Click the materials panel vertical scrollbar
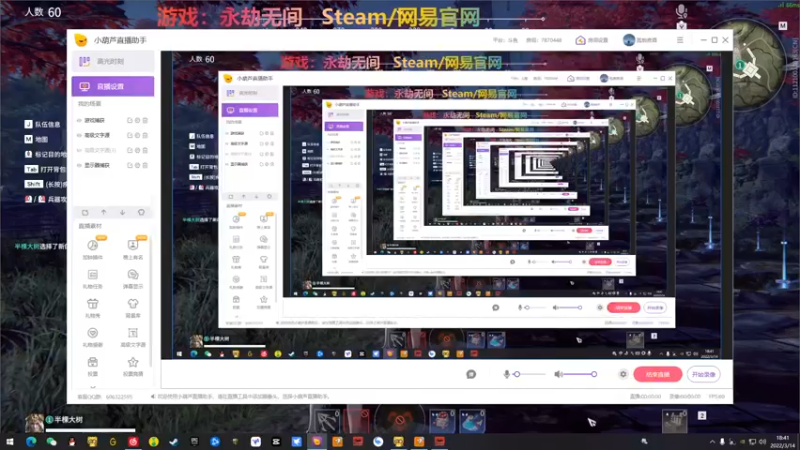The image size is (800, 450). coord(151,301)
